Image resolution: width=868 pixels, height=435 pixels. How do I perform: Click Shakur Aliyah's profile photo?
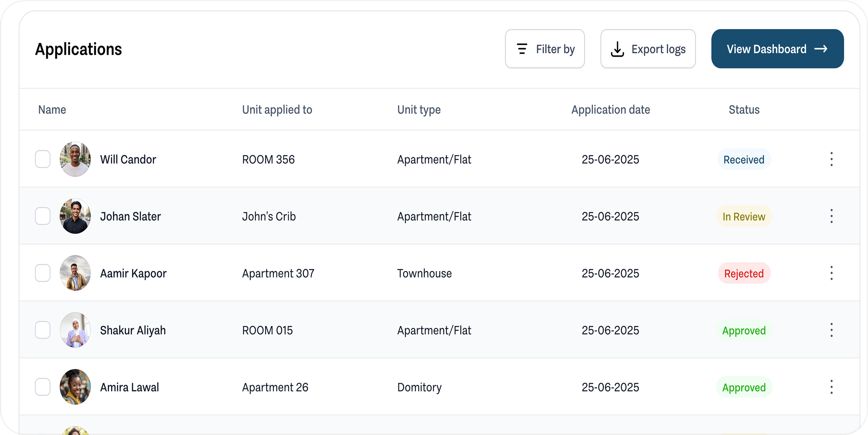point(75,330)
